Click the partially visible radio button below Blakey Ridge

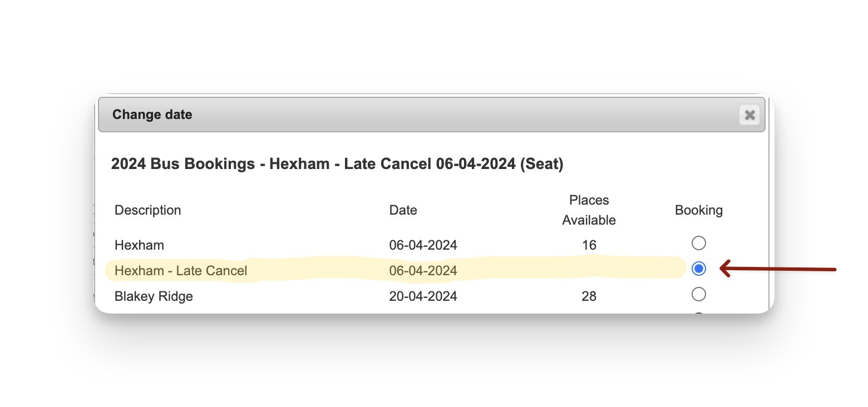(x=698, y=313)
